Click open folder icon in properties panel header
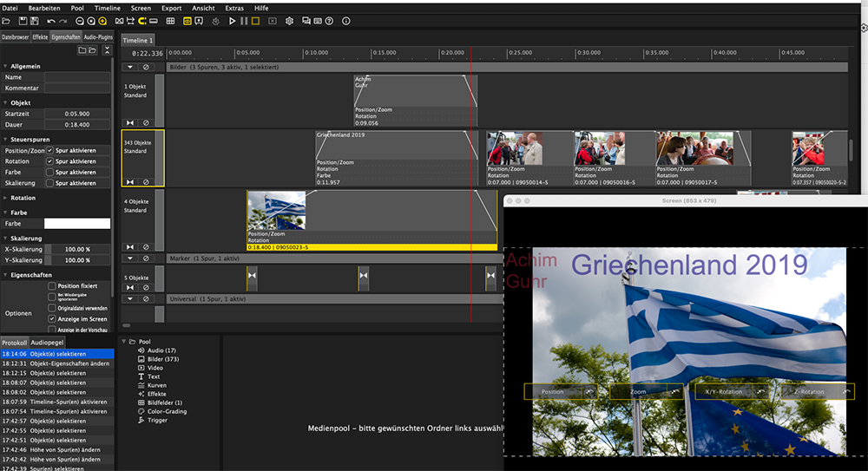The height and width of the screenshot is (471, 868). [93, 50]
